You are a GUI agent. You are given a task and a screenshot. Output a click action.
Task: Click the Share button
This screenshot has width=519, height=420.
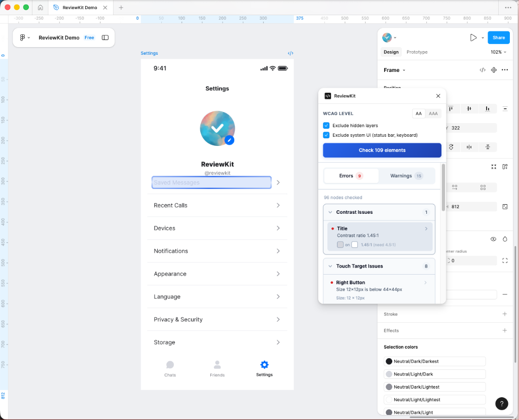pyautogui.click(x=498, y=37)
